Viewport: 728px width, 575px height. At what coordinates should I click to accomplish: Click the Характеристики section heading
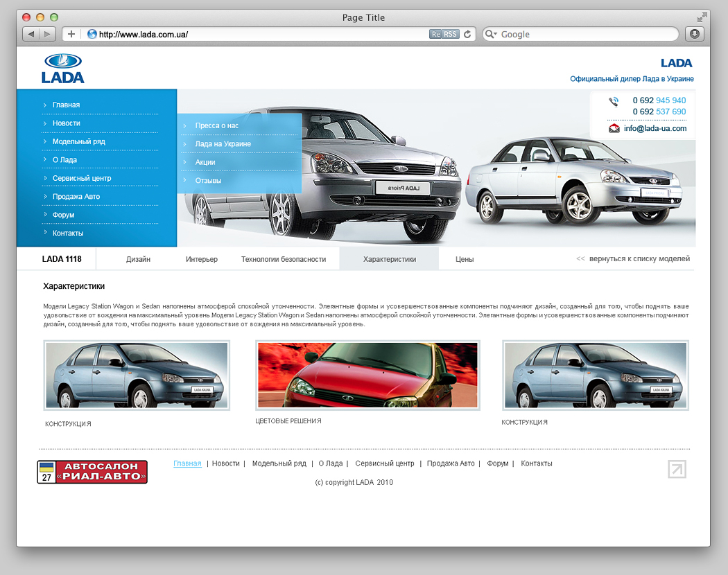(x=73, y=286)
